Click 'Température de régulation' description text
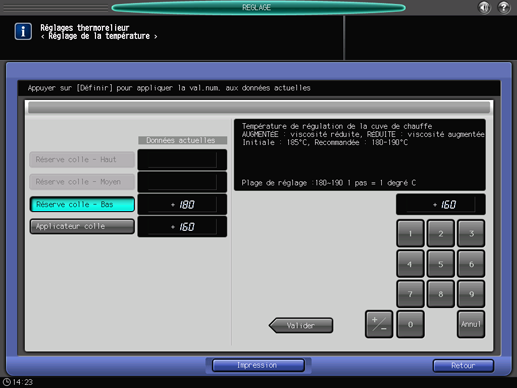 337,126
